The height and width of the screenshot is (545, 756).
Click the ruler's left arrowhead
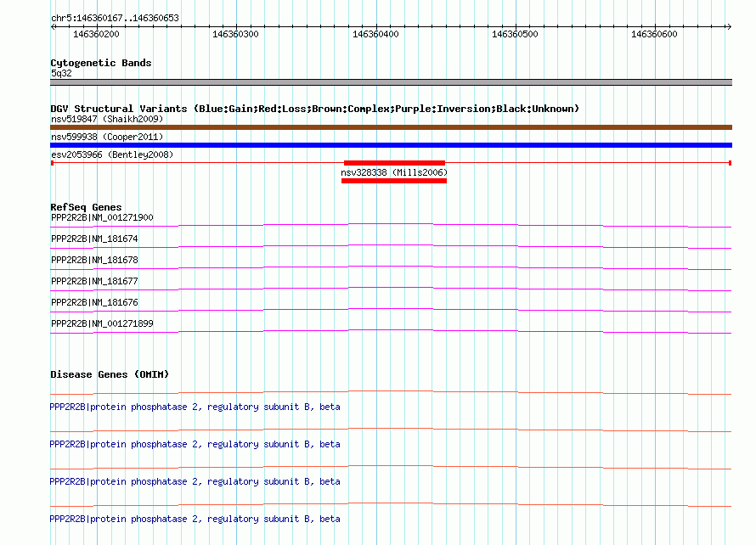(53, 27)
